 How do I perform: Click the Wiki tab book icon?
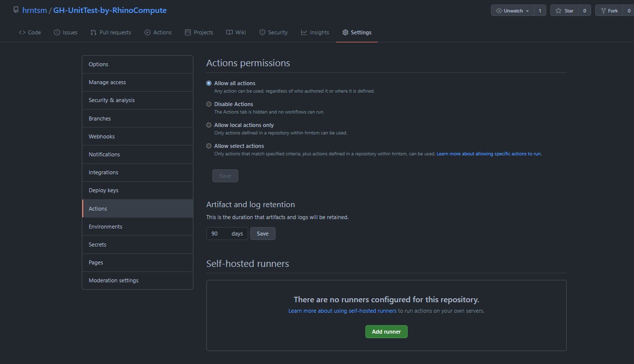tap(229, 32)
